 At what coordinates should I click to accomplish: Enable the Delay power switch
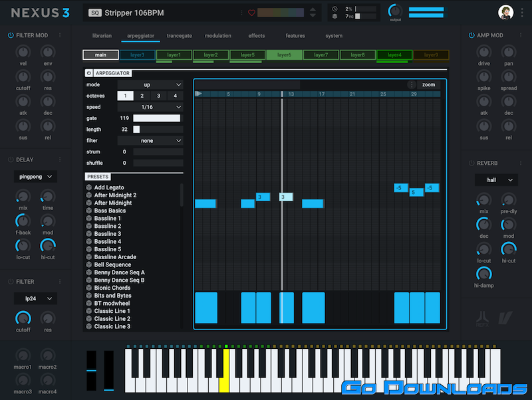coord(11,159)
